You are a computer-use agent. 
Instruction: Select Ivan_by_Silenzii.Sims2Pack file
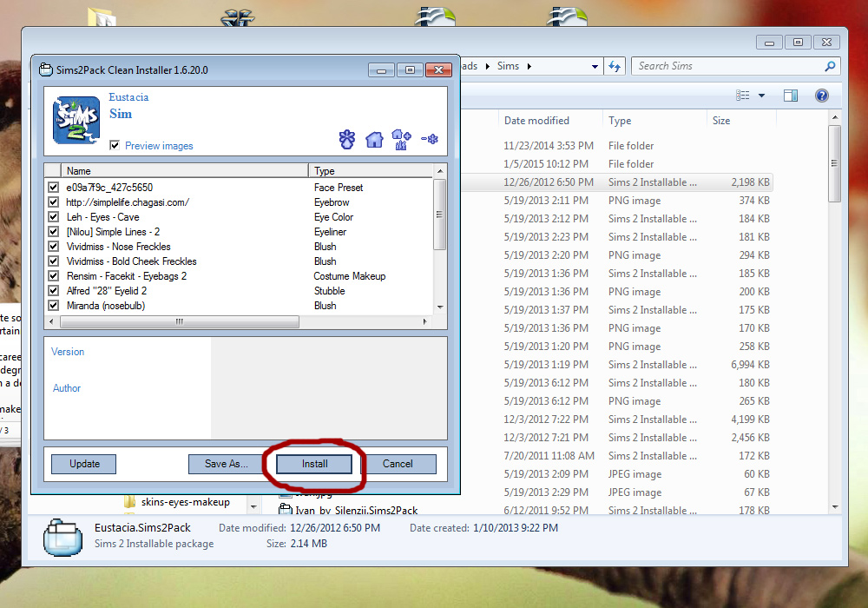click(357, 510)
